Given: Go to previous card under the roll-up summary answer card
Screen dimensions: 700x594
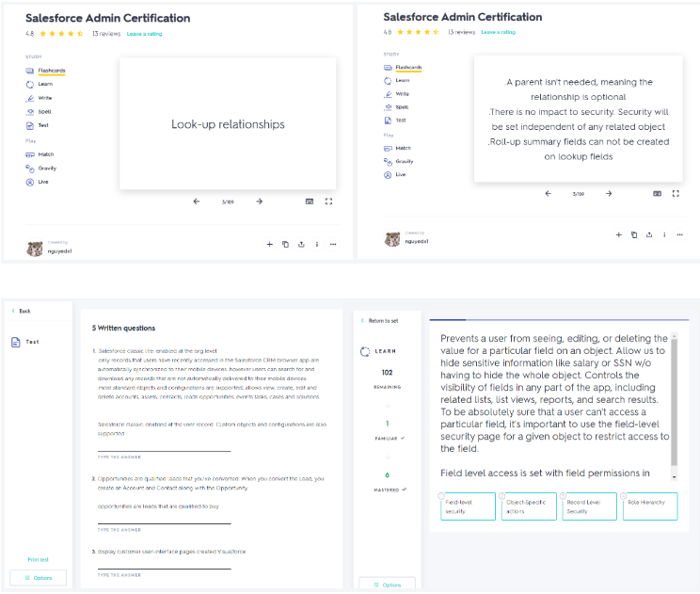Looking at the screenshot, I should (x=549, y=193).
